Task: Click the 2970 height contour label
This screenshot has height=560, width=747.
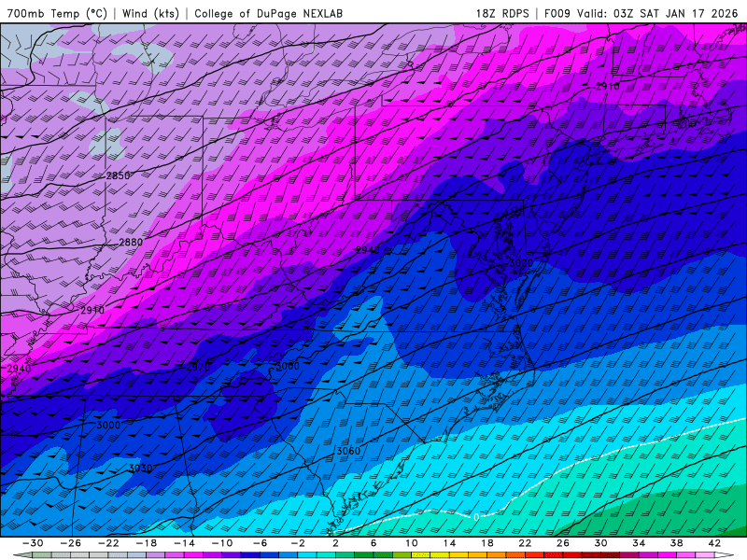Action: click(197, 367)
